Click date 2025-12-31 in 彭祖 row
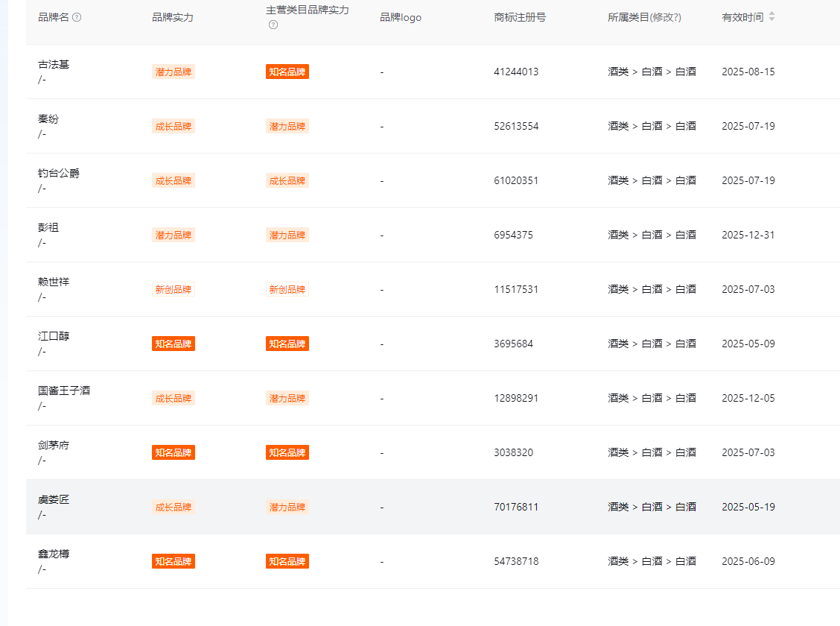 [748, 235]
